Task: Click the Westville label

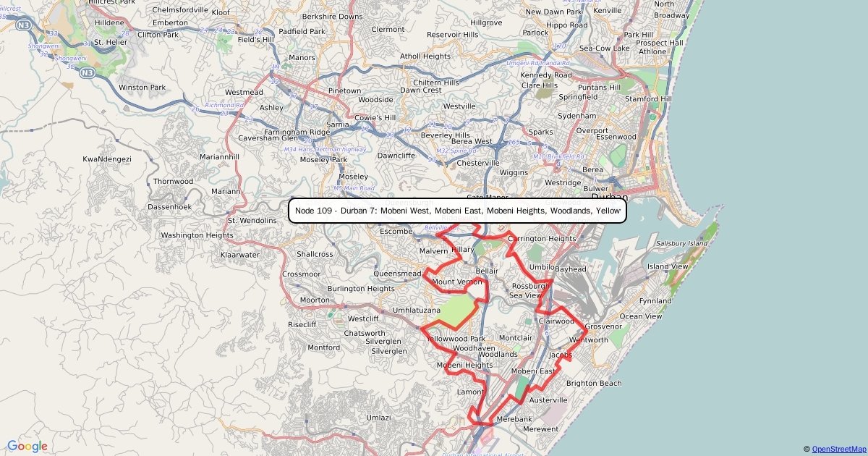Action: (459, 106)
